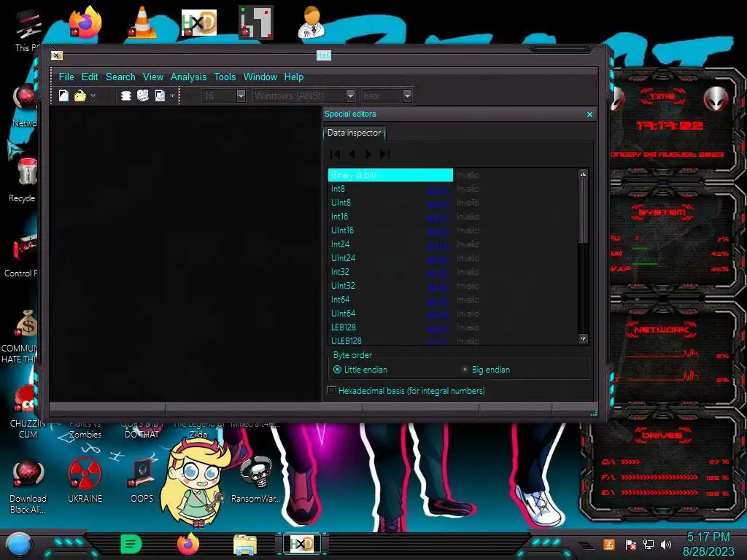Switch to Data inspector tab
Image resolution: width=747 pixels, height=560 pixels.
[354, 133]
